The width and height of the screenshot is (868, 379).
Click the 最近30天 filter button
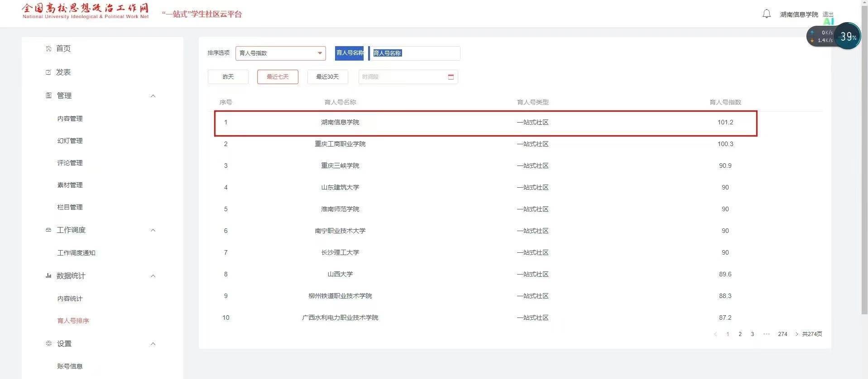(327, 77)
